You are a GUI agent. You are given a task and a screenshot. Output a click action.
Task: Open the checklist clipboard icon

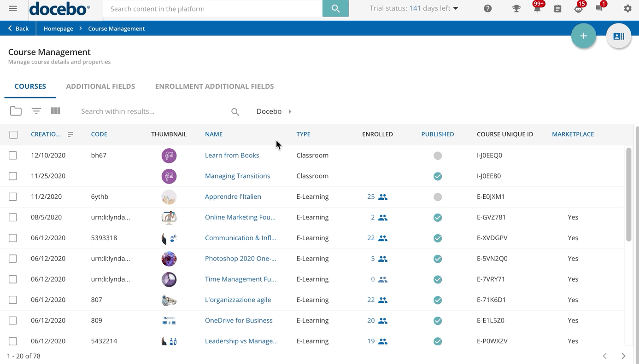tap(557, 8)
